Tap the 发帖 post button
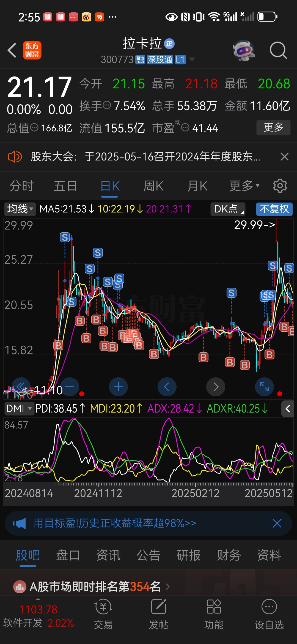This screenshot has width=297, height=644. 159,615
